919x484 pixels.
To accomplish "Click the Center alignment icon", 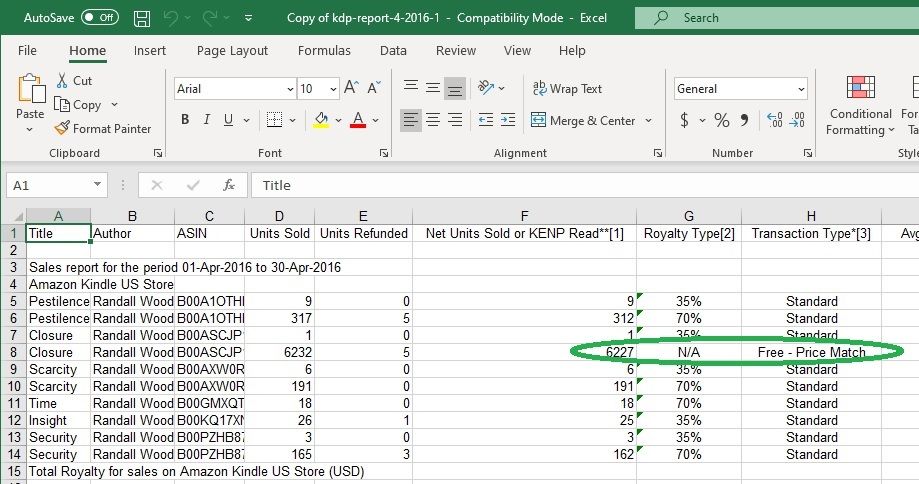I will tap(433, 120).
